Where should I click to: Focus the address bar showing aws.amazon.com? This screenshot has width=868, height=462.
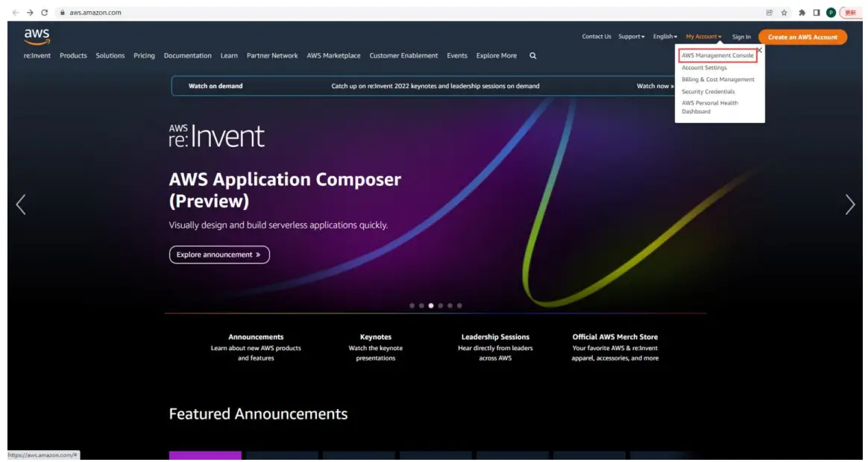pyautogui.click(x=409, y=13)
